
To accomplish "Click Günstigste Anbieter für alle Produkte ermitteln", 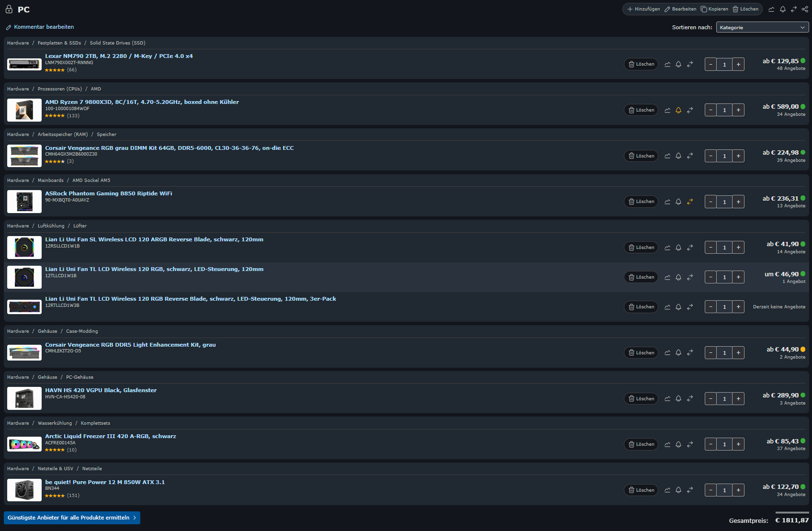I will coord(72,518).
